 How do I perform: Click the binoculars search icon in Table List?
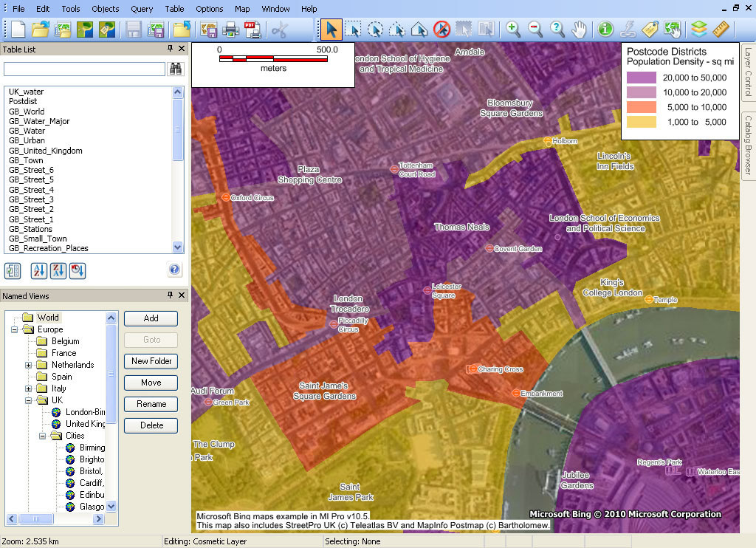(176, 69)
